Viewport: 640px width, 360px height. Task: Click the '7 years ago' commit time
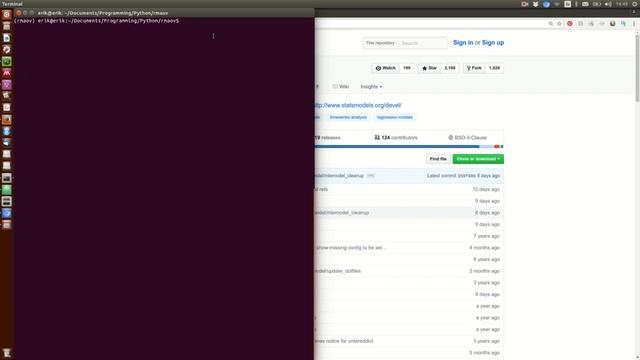(x=487, y=236)
